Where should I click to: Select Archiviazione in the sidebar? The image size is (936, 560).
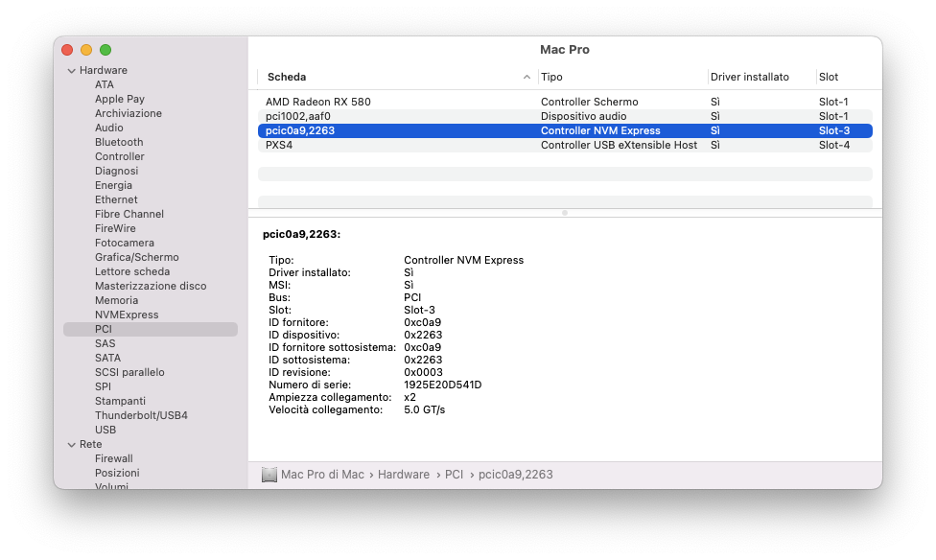click(129, 113)
